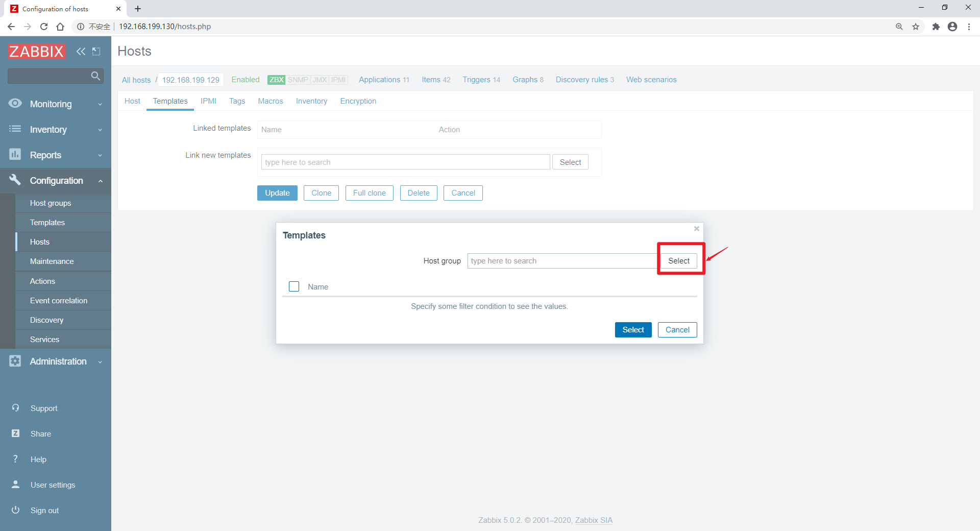This screenshot has height=531, width=980.
Task: Tick the Name select-all checkbox
Action: (294, 286)
